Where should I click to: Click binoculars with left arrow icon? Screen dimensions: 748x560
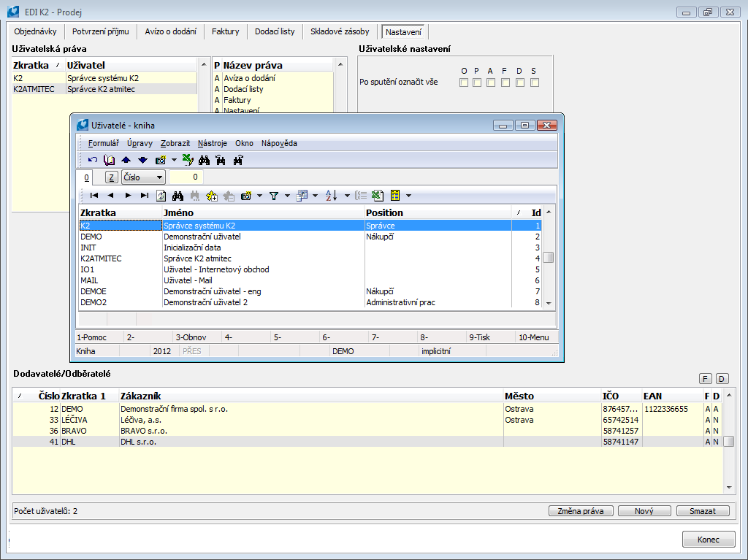coord(221,160)
